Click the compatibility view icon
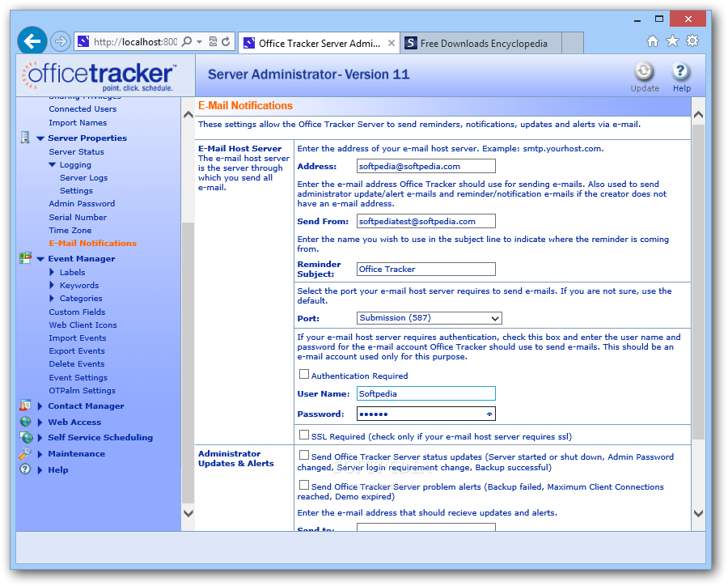The width and height of the screenshot is (728, 586). pyautogui.click(x=213, y=42)
